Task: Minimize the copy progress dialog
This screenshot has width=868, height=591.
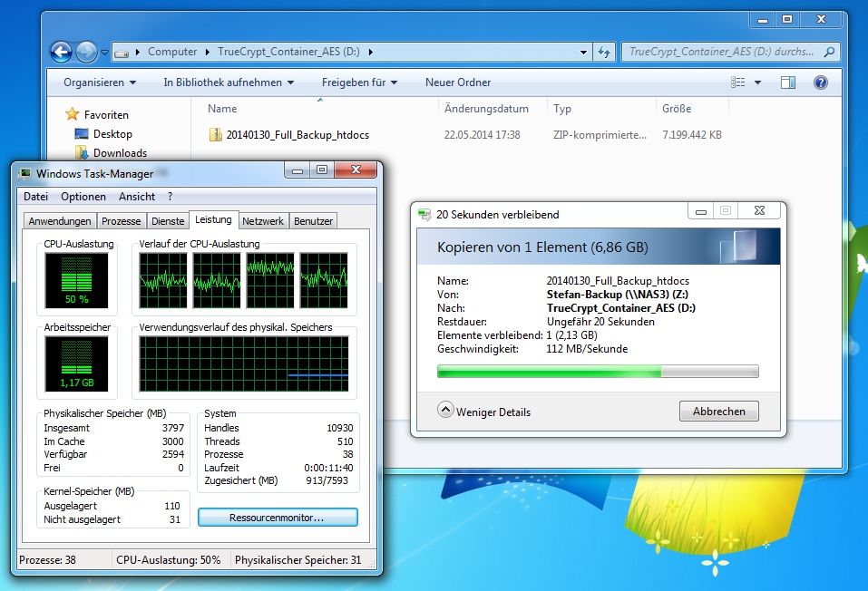Action: coord(701,211)
